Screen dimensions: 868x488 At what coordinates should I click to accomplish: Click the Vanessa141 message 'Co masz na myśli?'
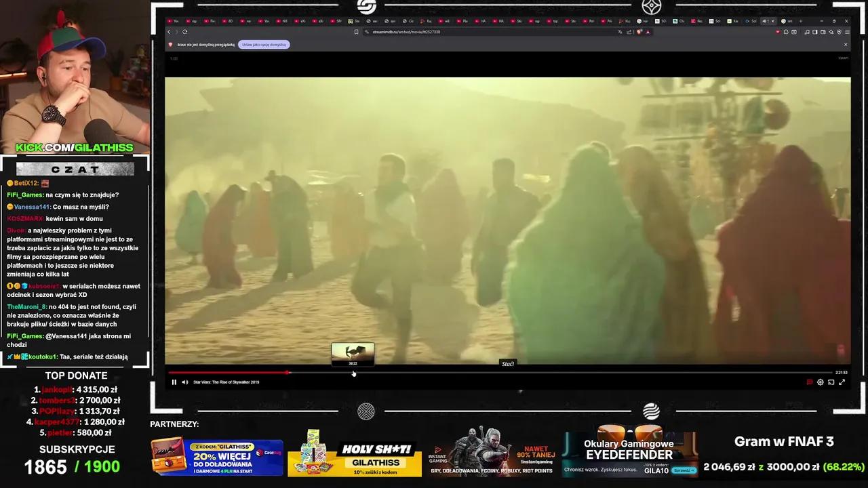pyautogui.click(x=81, y=207)
